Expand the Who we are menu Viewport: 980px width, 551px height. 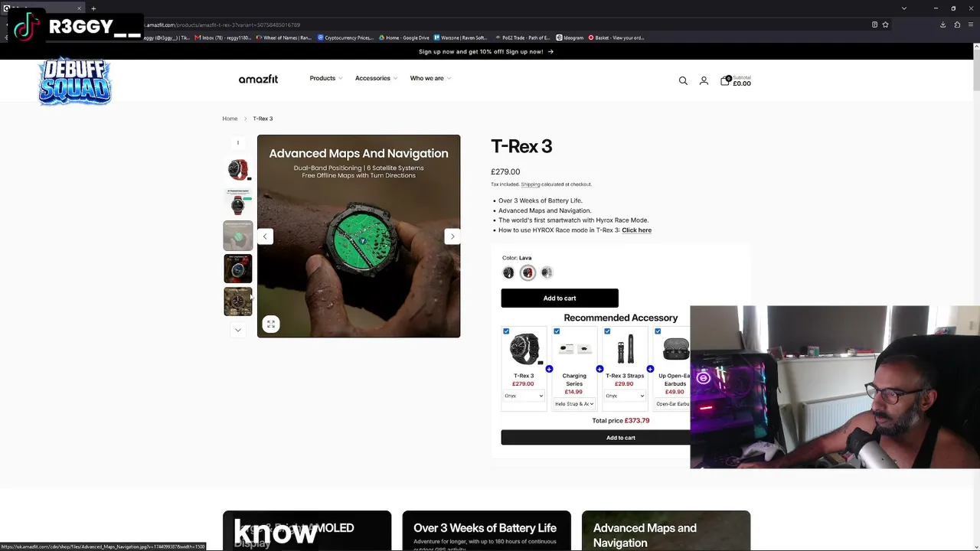point(430,78)
